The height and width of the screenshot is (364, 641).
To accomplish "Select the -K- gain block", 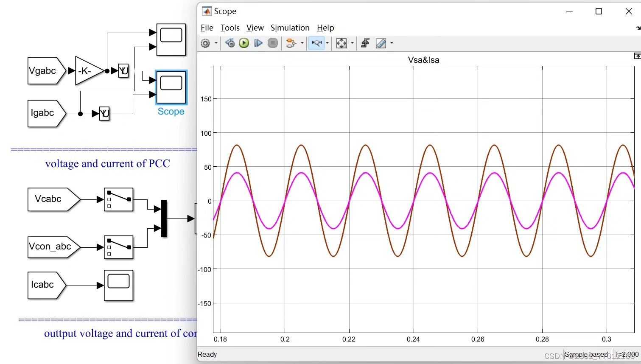I will pos(90,71).
